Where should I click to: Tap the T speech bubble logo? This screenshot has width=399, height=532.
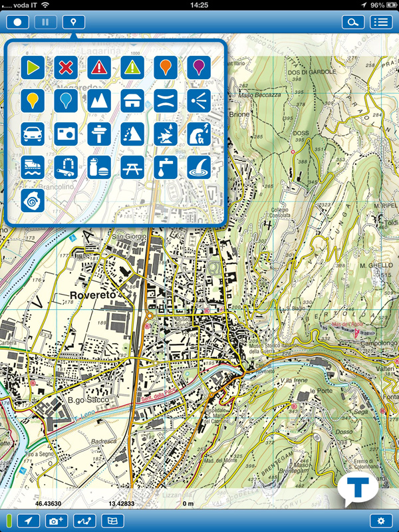(358, 489)
